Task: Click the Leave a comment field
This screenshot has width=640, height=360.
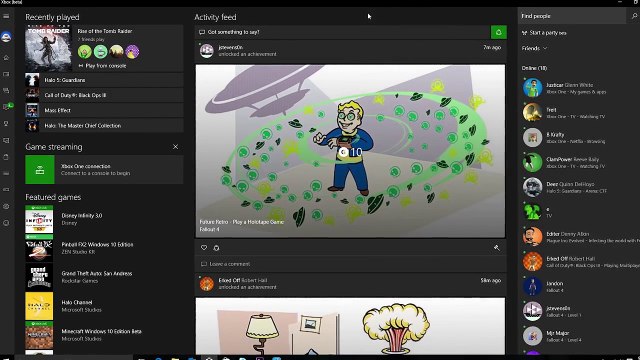Action: [x=350, y=264]
